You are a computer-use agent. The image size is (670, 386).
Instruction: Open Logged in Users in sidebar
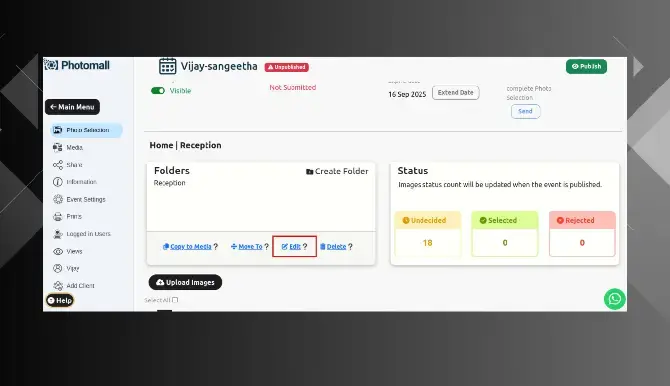82,234
